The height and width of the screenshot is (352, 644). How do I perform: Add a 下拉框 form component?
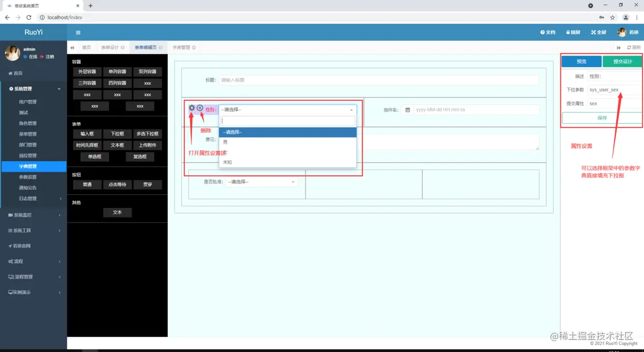(x=117, y=134)
